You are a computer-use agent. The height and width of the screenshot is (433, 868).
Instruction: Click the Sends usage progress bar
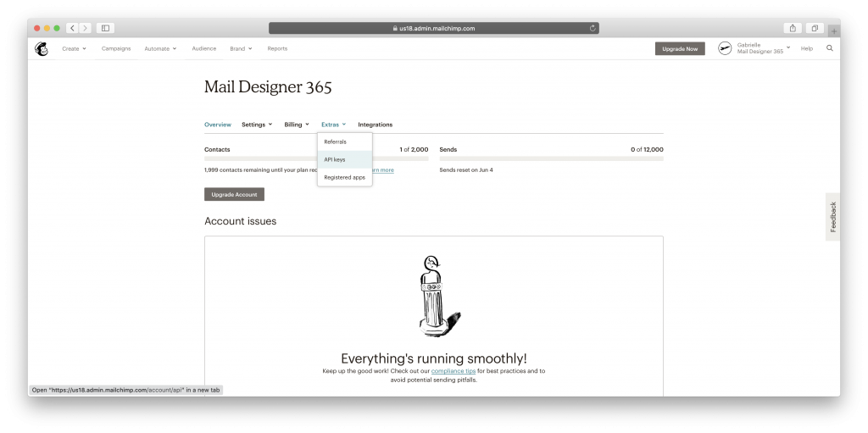coord(551,159)
